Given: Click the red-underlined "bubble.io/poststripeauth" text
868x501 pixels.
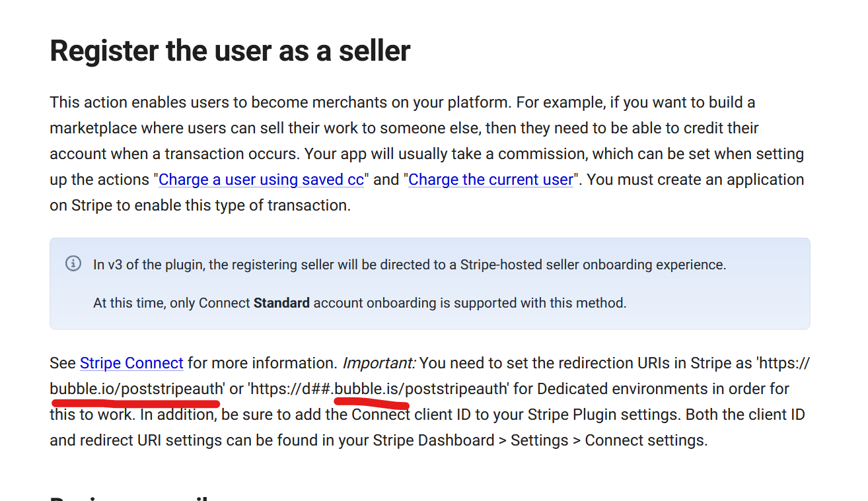Looking at the screenshot, I should pyautogui.click(x=137, y=389).
